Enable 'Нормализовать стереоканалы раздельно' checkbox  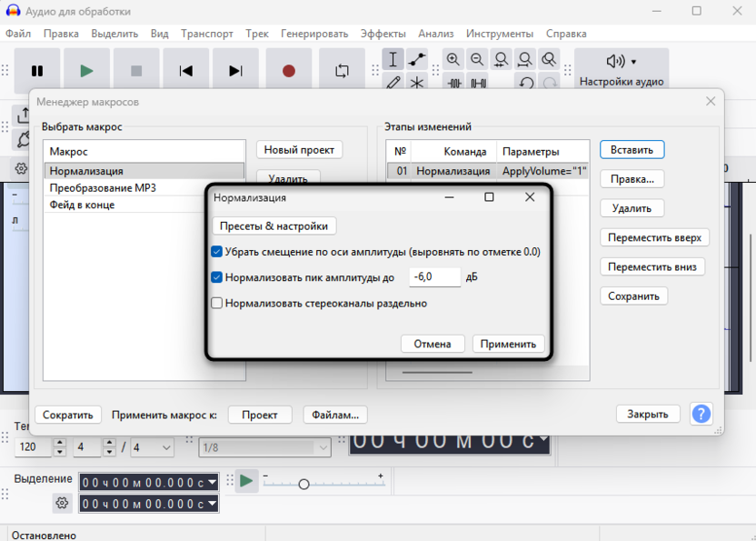tap(217, 304)
